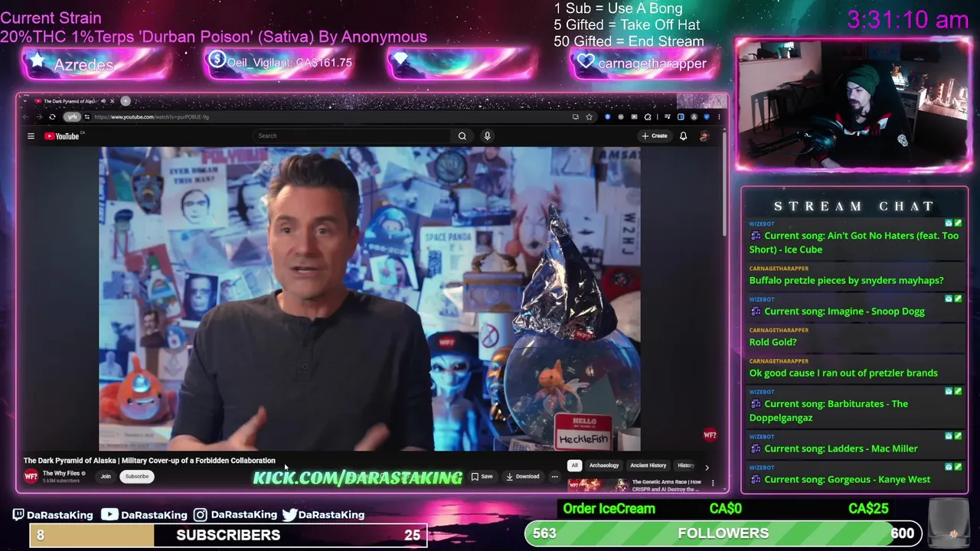Image resolution: width=980 pixels, height=551 pixels.
Task: Click the YouTube URL address bar
Action: click(x=329, y=117)
